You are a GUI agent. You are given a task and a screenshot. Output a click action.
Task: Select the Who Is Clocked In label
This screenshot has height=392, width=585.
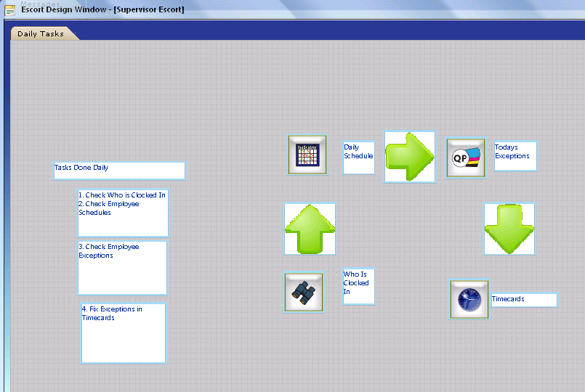[x=358, y=286]
